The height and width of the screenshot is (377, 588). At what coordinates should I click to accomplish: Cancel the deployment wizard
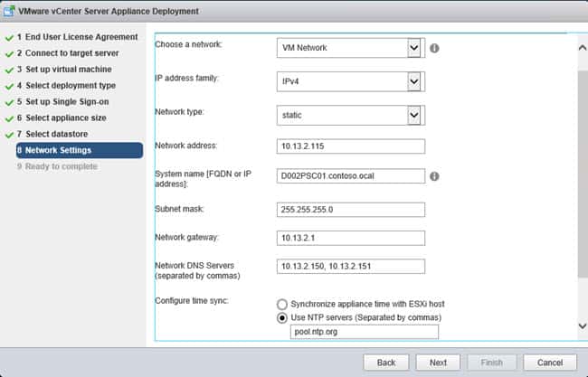550,363
